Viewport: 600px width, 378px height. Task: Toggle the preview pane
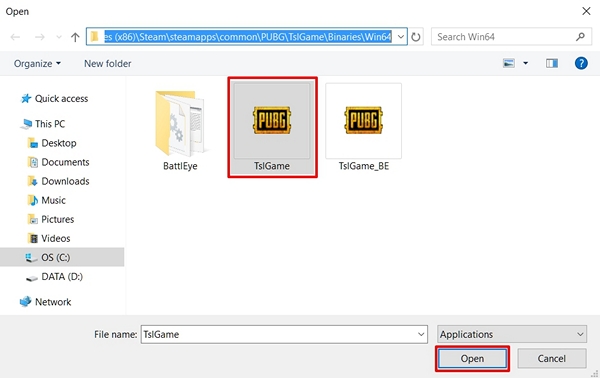pyautogui.click(x=552, y=63)
